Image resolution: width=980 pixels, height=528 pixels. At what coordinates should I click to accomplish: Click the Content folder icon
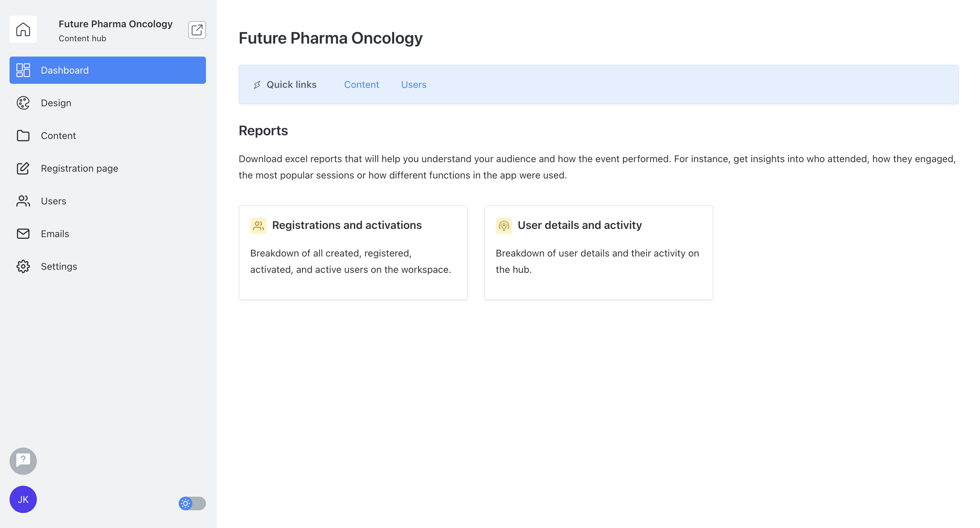[x=23, y=136]
